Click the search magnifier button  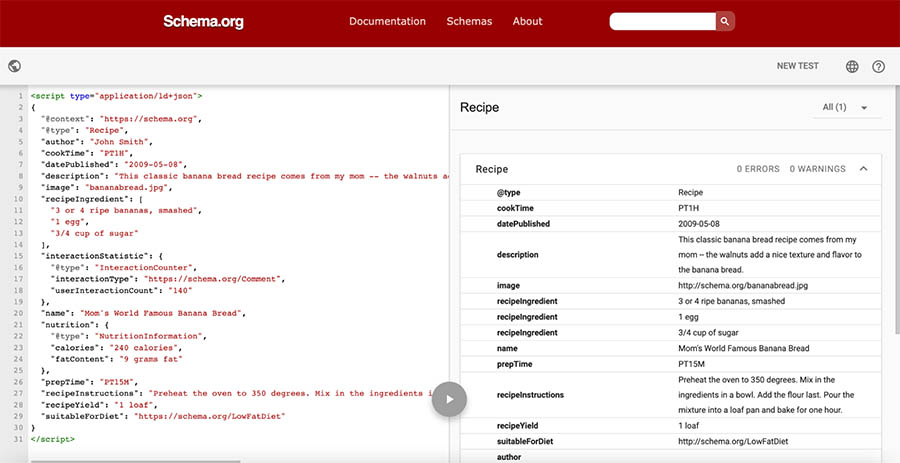(725, 21)
